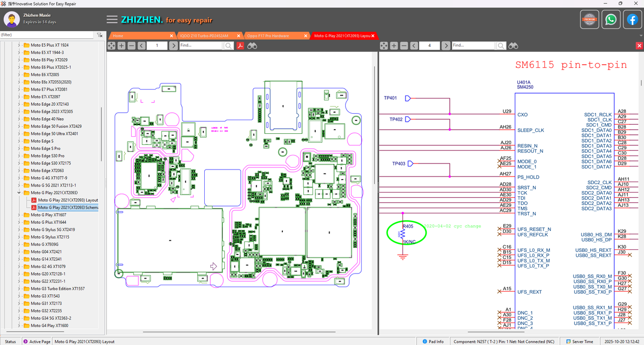The height and width of the screenshot is (345, 644).
Task: Go to previous page in schematic pane
Action: 414,46
